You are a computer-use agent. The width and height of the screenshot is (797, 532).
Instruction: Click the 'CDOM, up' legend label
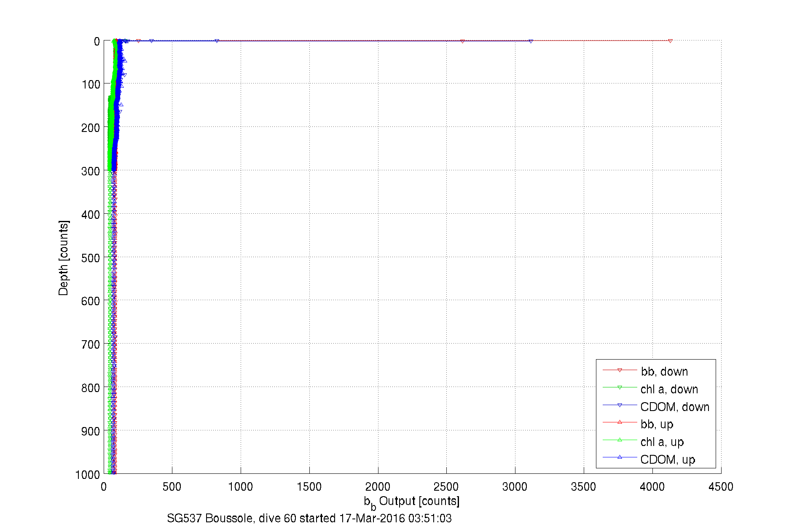pos(668,459)
